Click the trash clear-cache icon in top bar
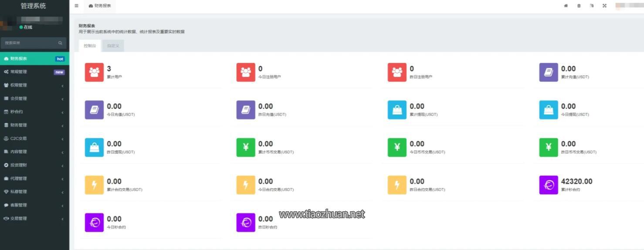 [x=579, y=6]
